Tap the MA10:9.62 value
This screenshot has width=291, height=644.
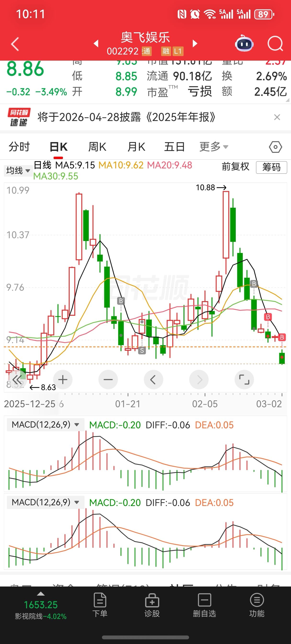121,165
